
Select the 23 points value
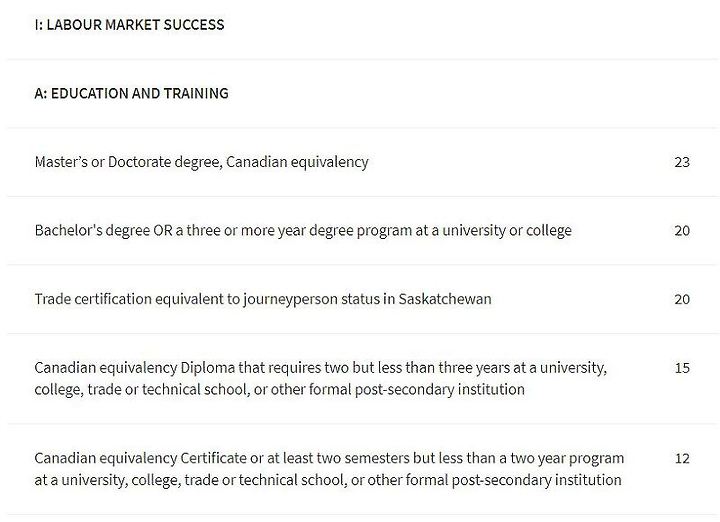682,162
